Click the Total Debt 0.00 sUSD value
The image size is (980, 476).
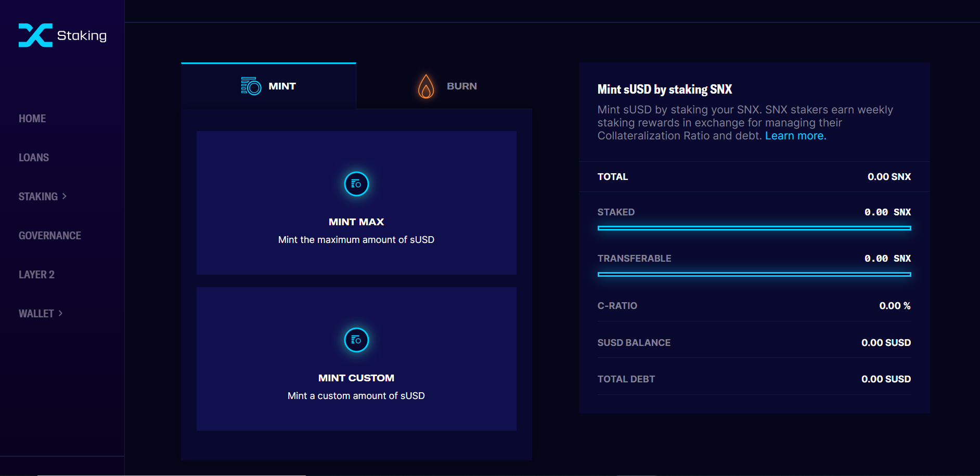[x=886, y=379]
